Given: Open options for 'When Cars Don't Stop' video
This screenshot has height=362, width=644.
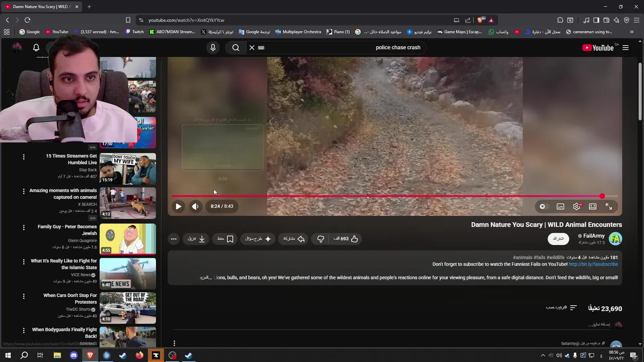Looking at the screenshot, I should 24,296.
